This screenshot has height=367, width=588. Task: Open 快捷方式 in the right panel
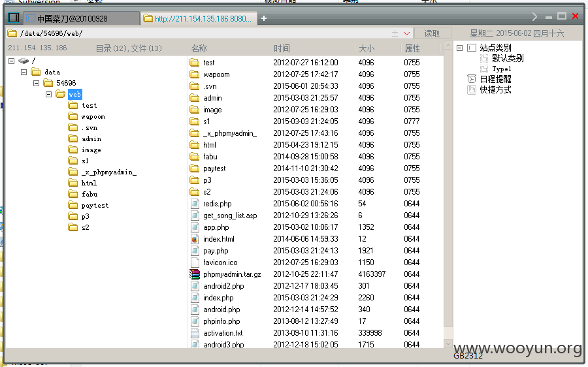tap(495, 90)
